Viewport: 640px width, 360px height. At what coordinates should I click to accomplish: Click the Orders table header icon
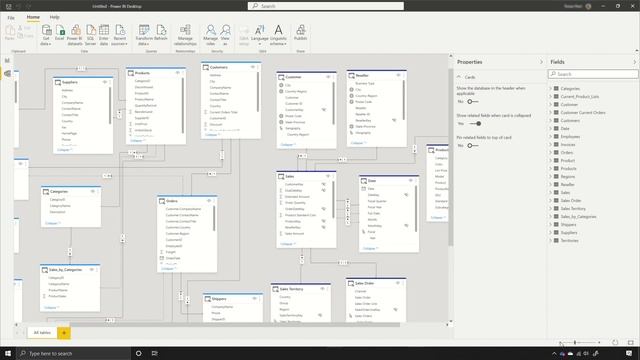[x=162, y=201]
